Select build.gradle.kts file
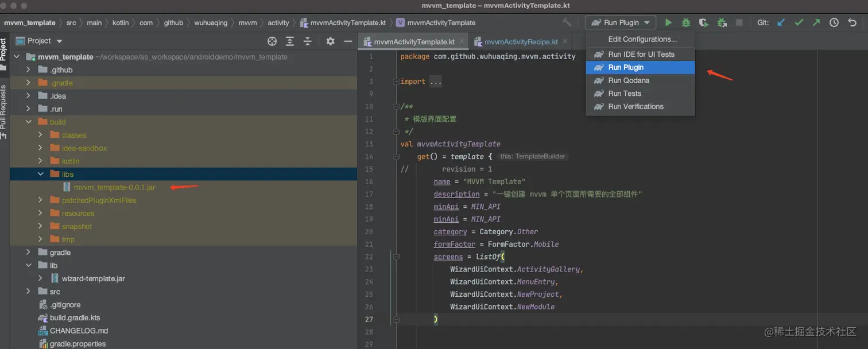The image size is (868, 349). pyautogui.click(x=75, y=317)
